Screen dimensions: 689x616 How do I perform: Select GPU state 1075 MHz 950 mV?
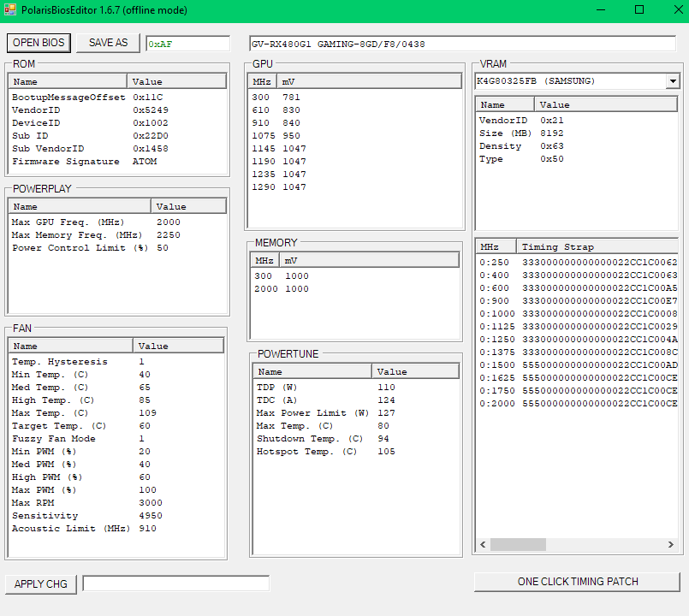tap(355, 136)
